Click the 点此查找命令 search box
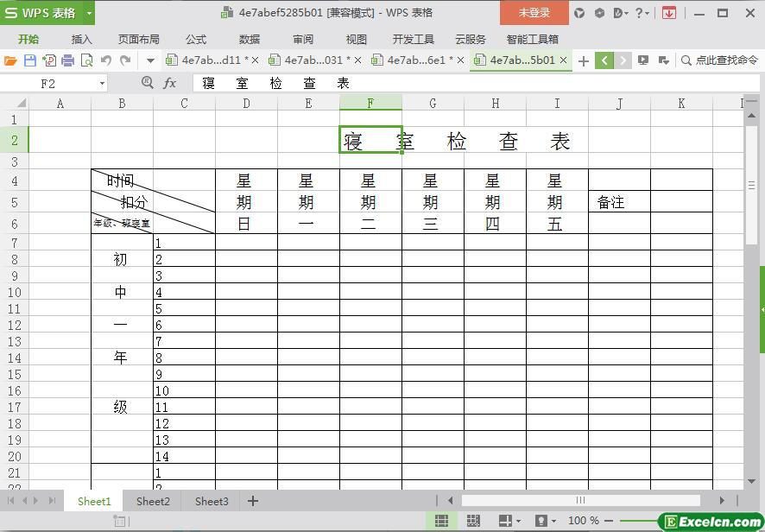 pyautogui.click(x=719, y=60)
